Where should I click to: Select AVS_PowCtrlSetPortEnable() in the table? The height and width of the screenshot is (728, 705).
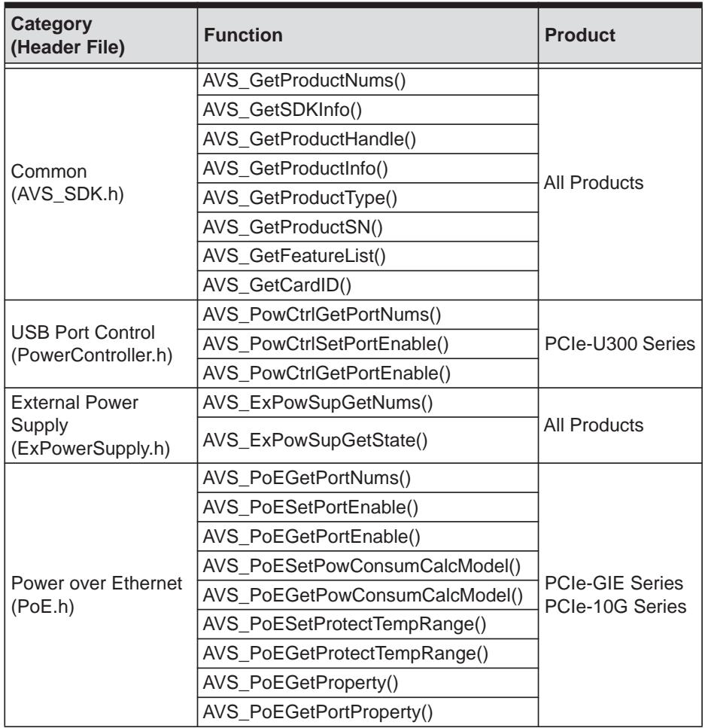pyautogui.click(x=368, y=344)
